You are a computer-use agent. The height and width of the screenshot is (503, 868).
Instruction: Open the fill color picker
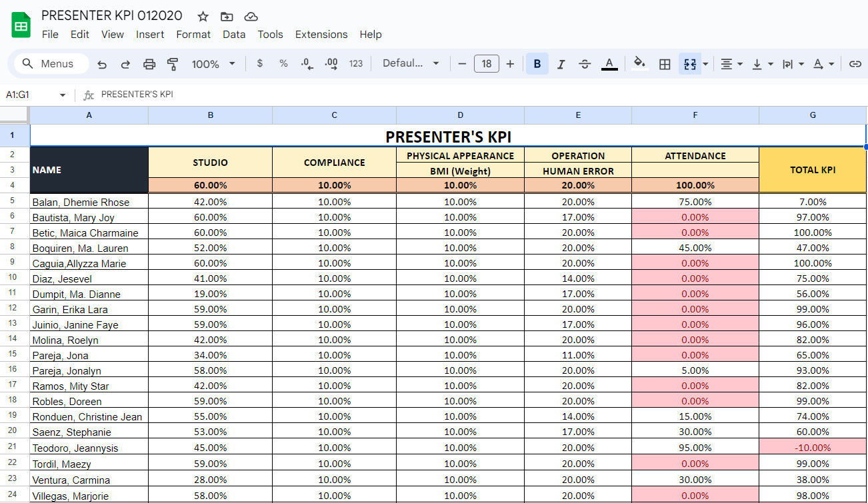point(640,64)
